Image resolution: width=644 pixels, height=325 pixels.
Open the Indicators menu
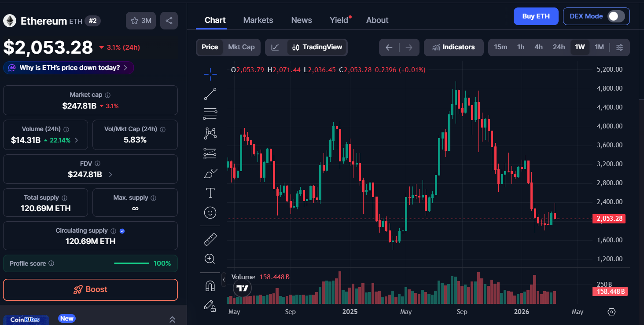[x=453, y=47]
